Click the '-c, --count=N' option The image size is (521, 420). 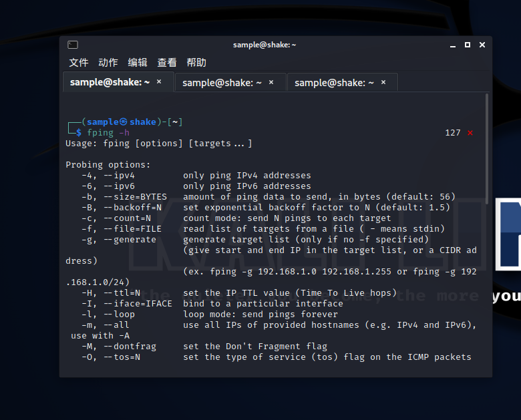coord(116,218)
